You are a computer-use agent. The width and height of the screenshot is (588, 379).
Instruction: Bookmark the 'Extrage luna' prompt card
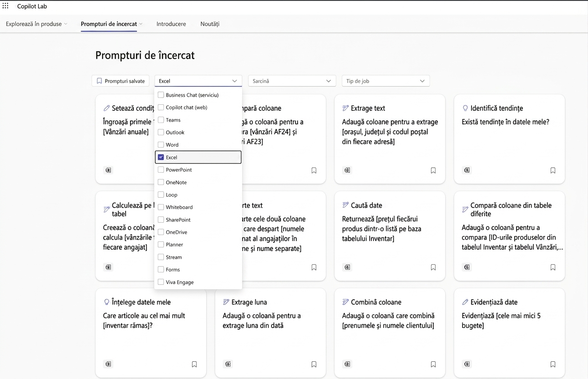(x=314, y=364)
